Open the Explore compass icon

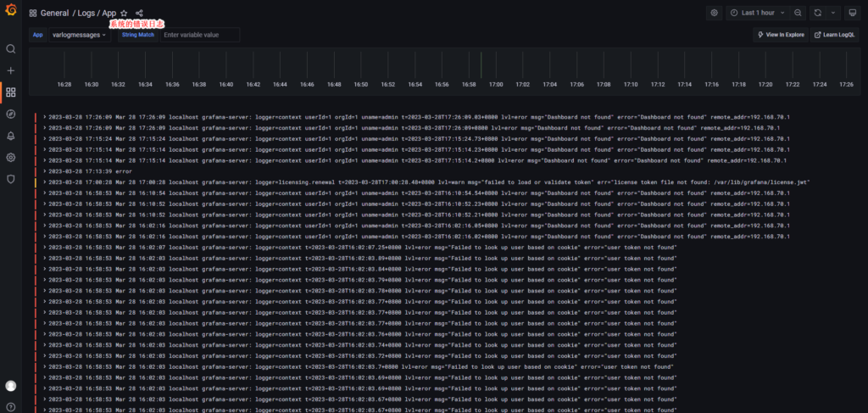(x=10, y=114)
